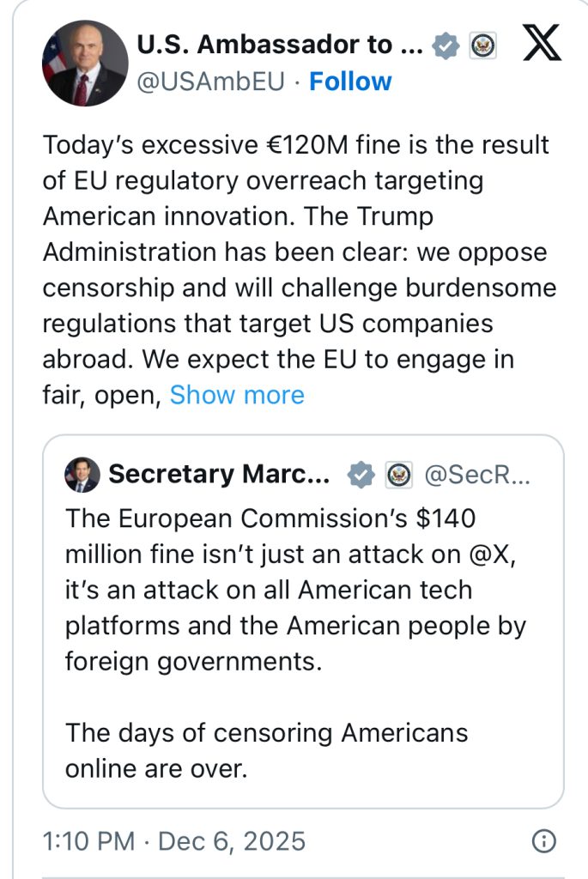Follow the @USAmbEU account
This screenshot has width=588, height=879.
(350, 82)
